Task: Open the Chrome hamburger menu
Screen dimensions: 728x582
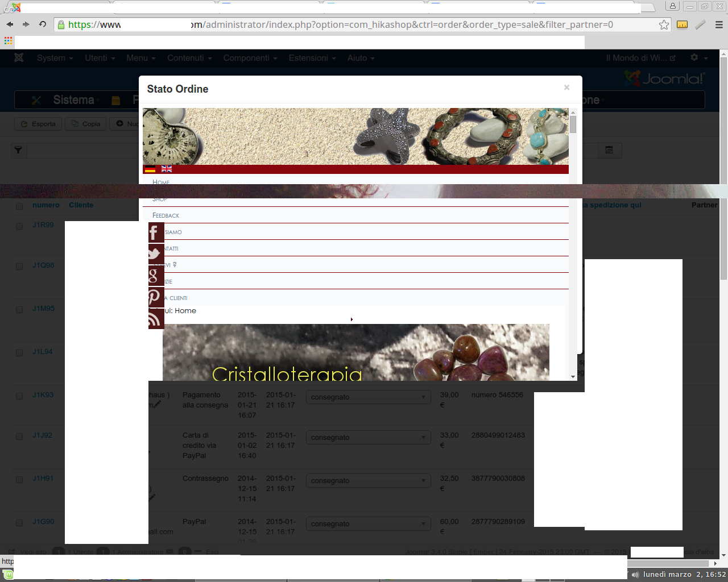Action: [719, 24]
